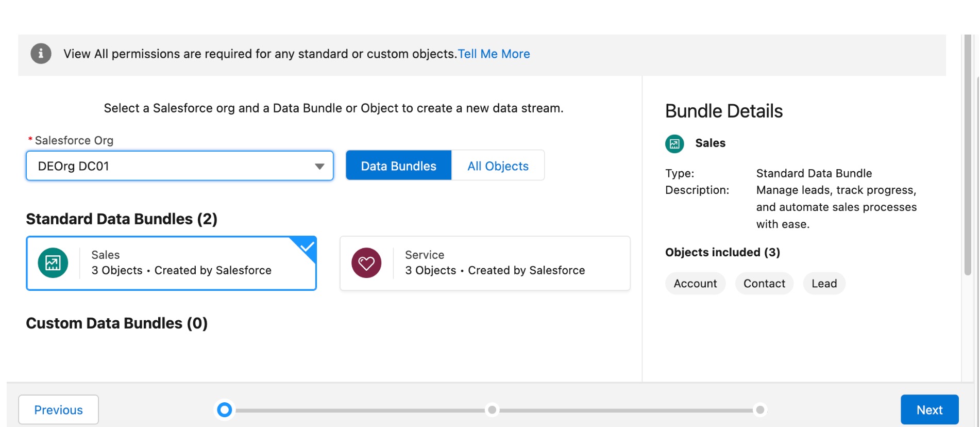
Task: Switch to All Objects tab
Action: [498, 166]
